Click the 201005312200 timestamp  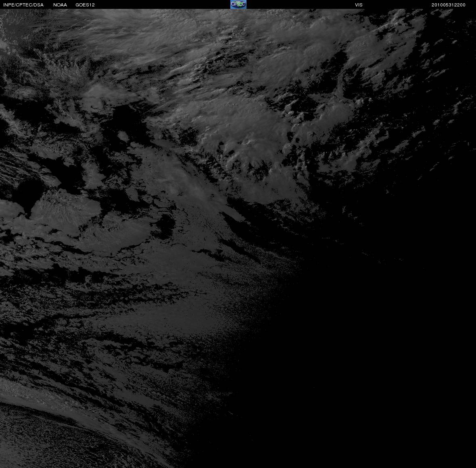[449, 5]
